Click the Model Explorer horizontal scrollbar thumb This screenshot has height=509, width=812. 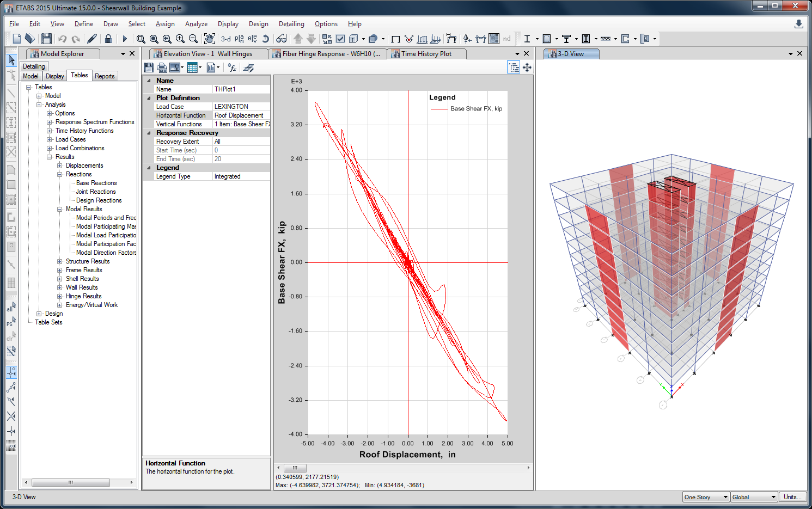tap(71, 482)
